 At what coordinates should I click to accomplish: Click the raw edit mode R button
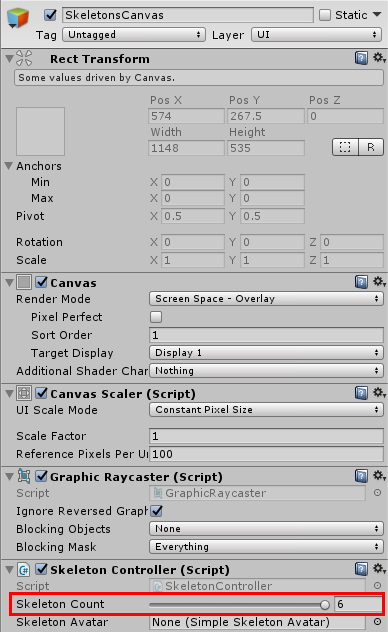[x=371, y=147]
